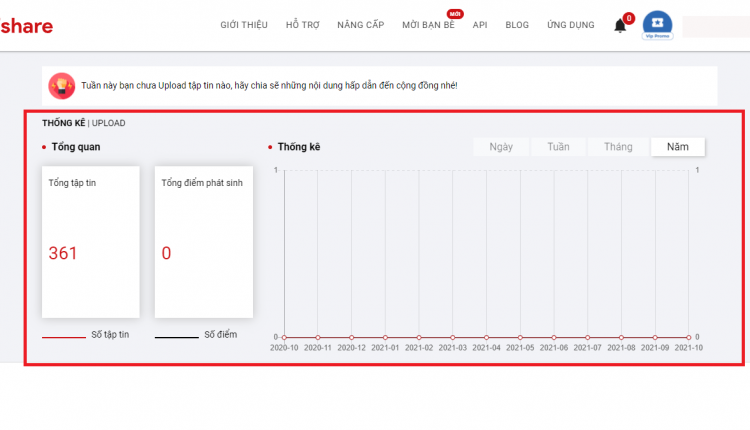The image size is (750, 430).
Task: Click the 2021-04 data point on chart
Action: tap(486, 337)
